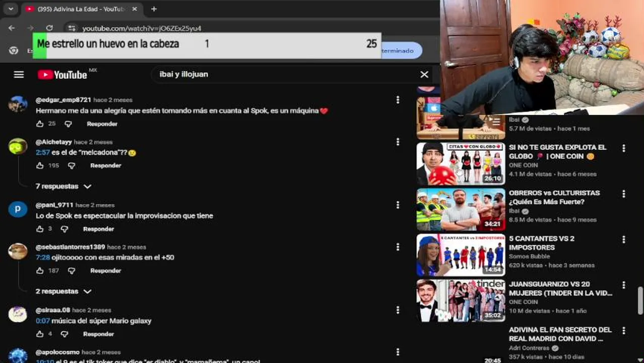This screenshot has height=363, width=644.
Task: Open @sebastiantorres1389 profile avatar
Action: pyautogui.click(x=18, y=251)
